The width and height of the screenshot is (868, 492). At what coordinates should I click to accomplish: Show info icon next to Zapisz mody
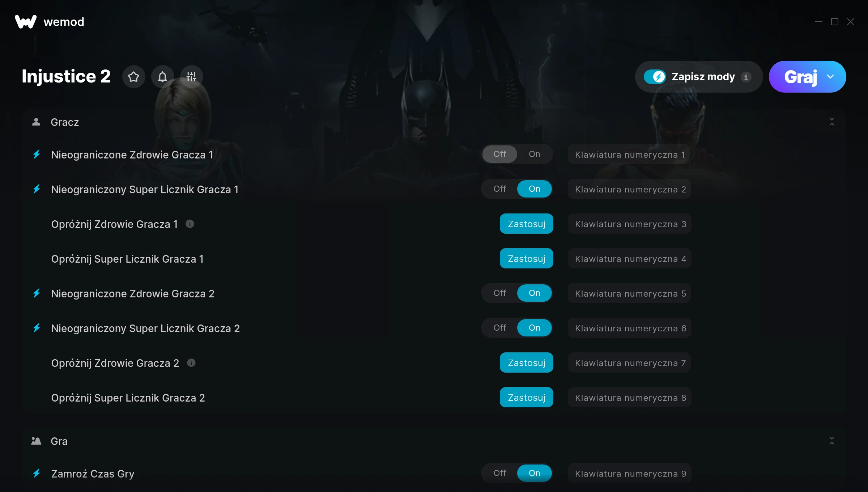point(746,77)
